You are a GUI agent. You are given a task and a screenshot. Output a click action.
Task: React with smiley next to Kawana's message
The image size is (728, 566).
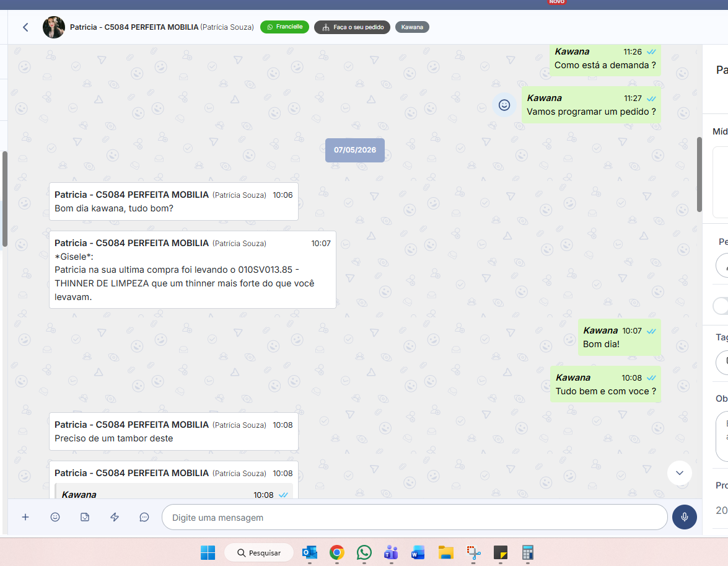tap(504, 105)
